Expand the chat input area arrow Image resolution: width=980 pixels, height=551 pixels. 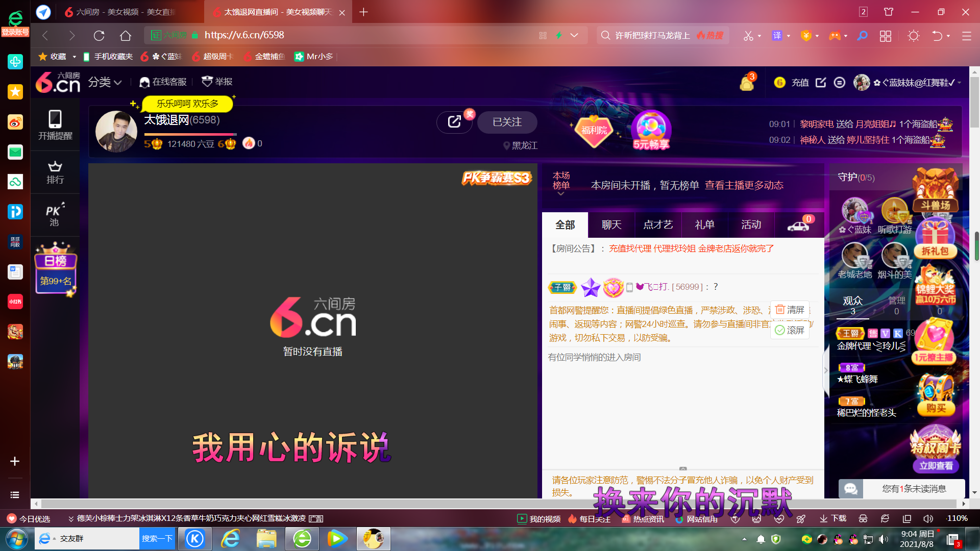(x=683, y=468)
